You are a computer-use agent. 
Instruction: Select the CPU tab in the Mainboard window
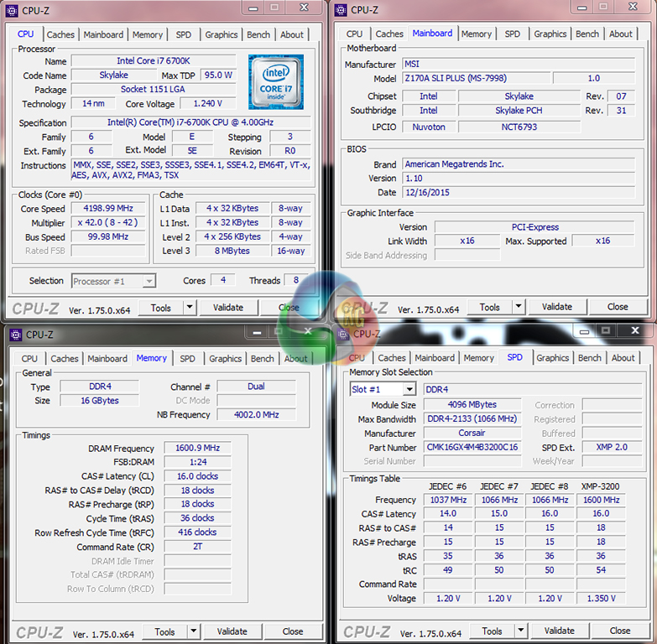(354, 34)
